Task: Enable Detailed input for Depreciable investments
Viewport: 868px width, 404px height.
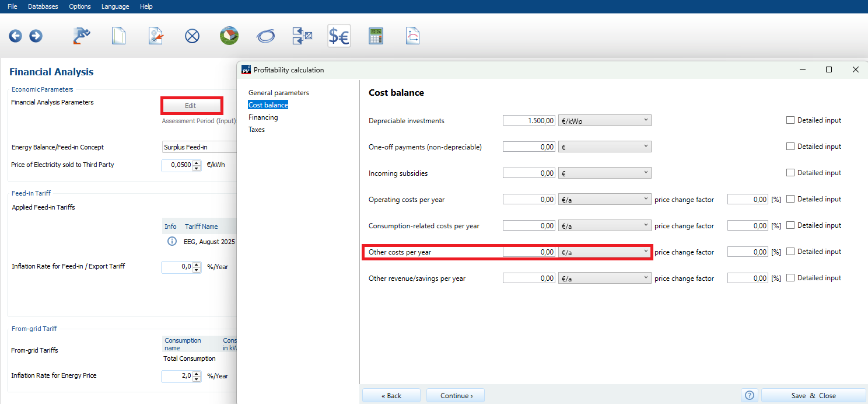Action: 790,120
